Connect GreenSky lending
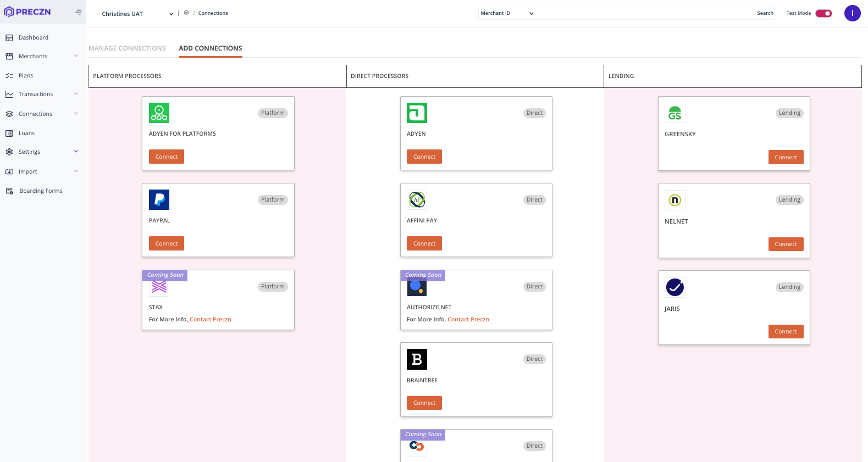The image size is (868, 462). point(786,157)
